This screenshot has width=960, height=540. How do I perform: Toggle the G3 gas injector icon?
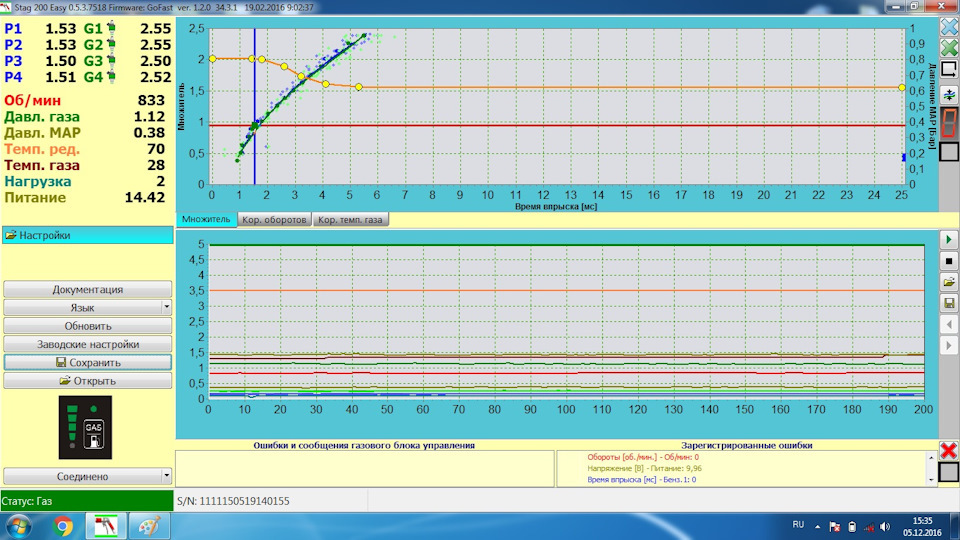click(x=111, y=60)
